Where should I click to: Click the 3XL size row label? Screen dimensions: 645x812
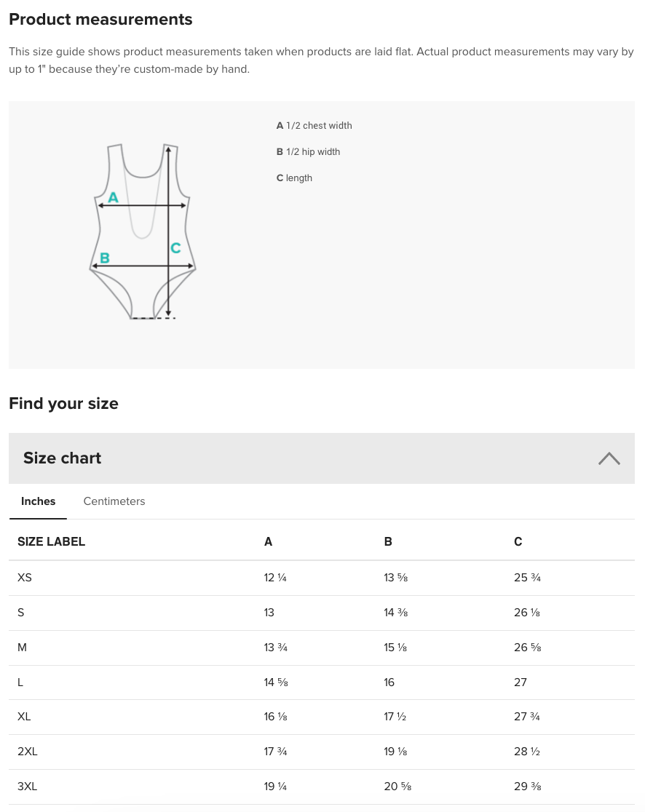28,787
